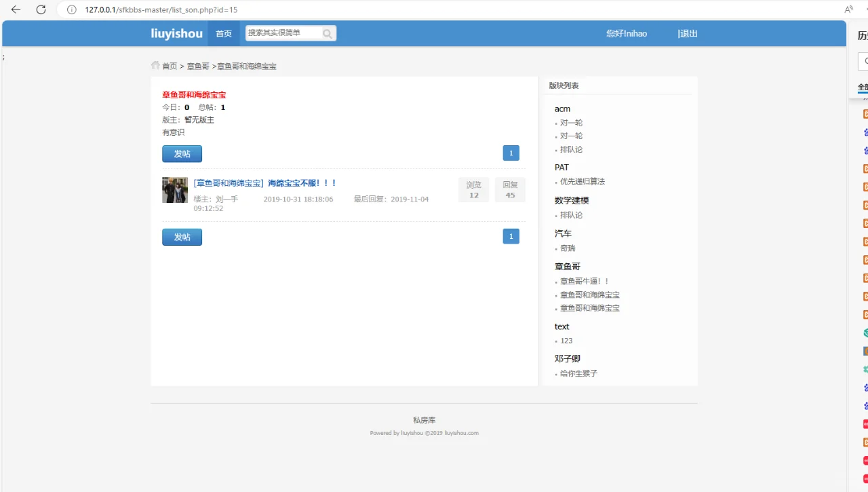Create a post with 发帖 below the thread list
868x492 pixels.
(x=182, y=237)
